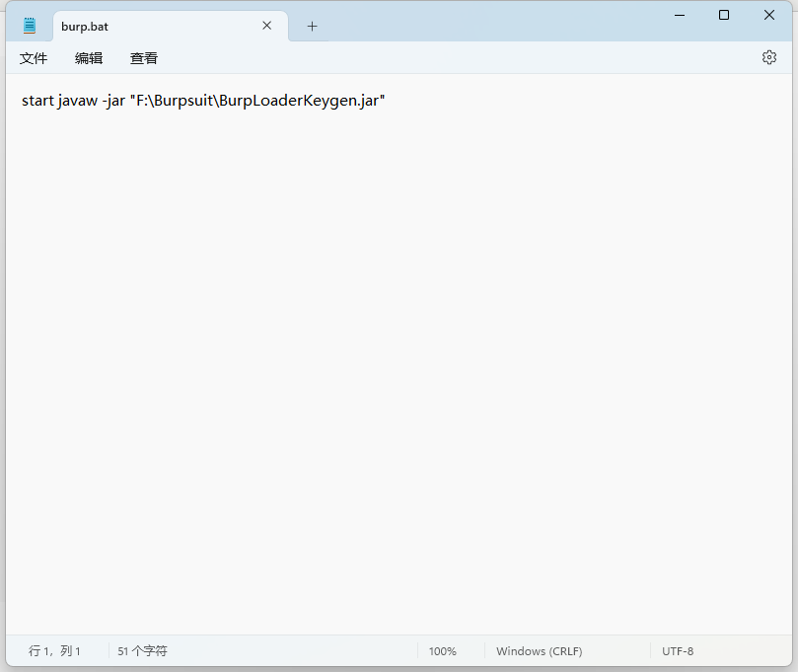Viewport: 798px width, 672px height.
Task: Minimize the Notepad window
Action: [x=680, y=15]
